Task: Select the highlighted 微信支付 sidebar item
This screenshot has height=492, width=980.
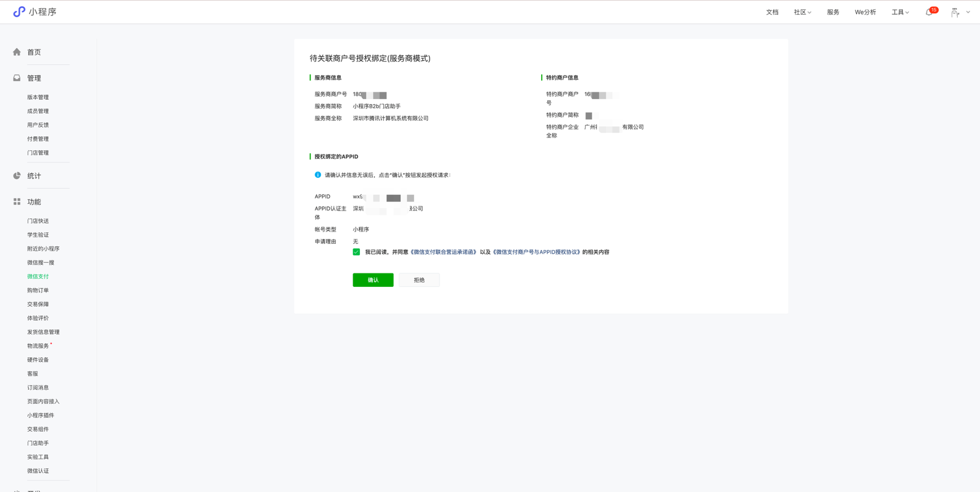Action: [38, 276]
